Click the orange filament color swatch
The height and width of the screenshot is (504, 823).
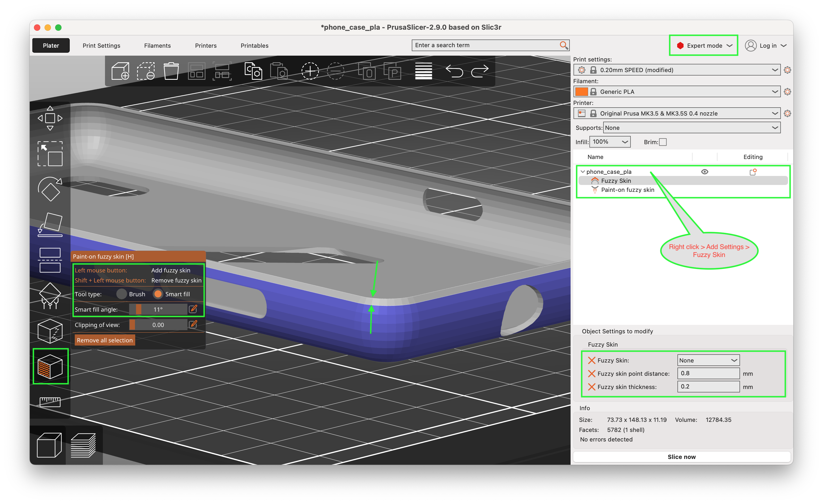click(x=581, y=91)
